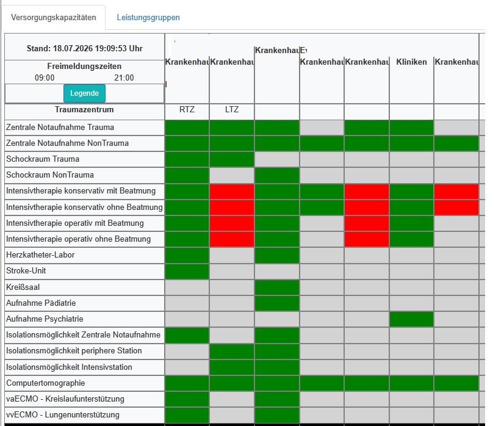Select the Versorgungskapazitäten tab

(53, 17)
